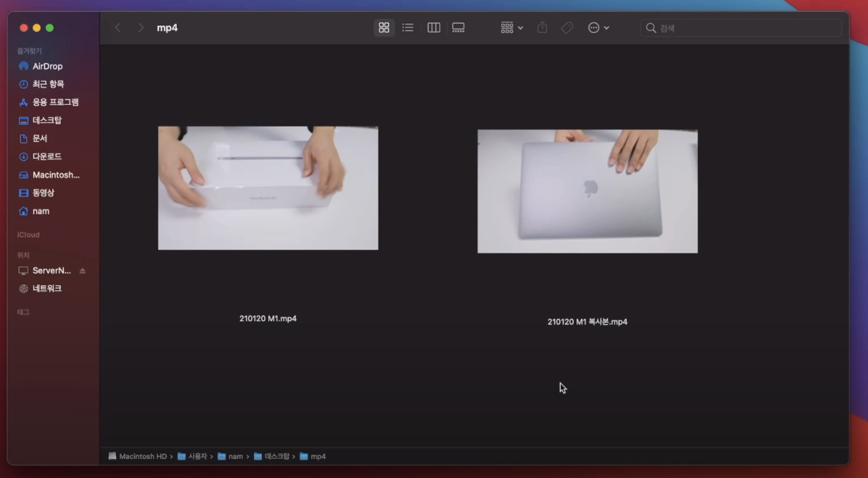868x478 pixels.
Task: Open 동영상 in the sidebar
Action: (43, 193)
